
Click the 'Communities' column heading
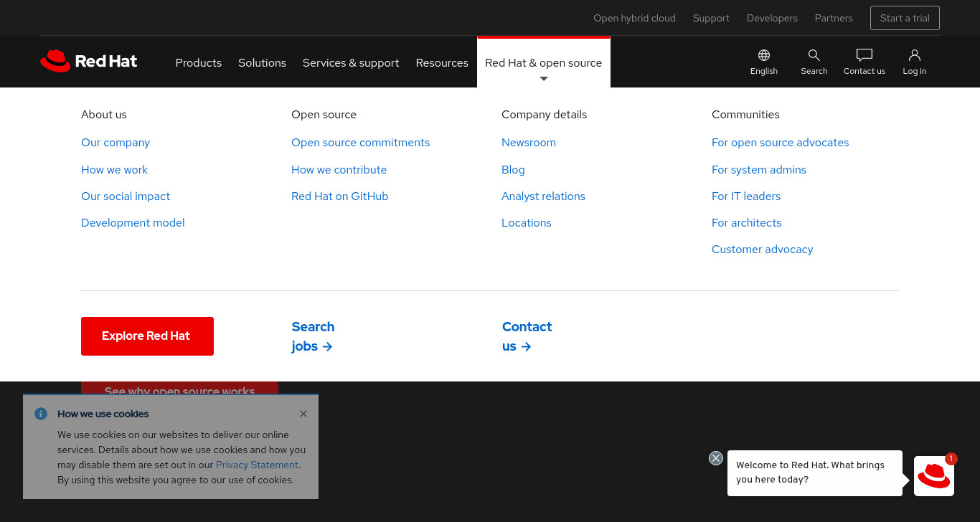tap(745, 114)
